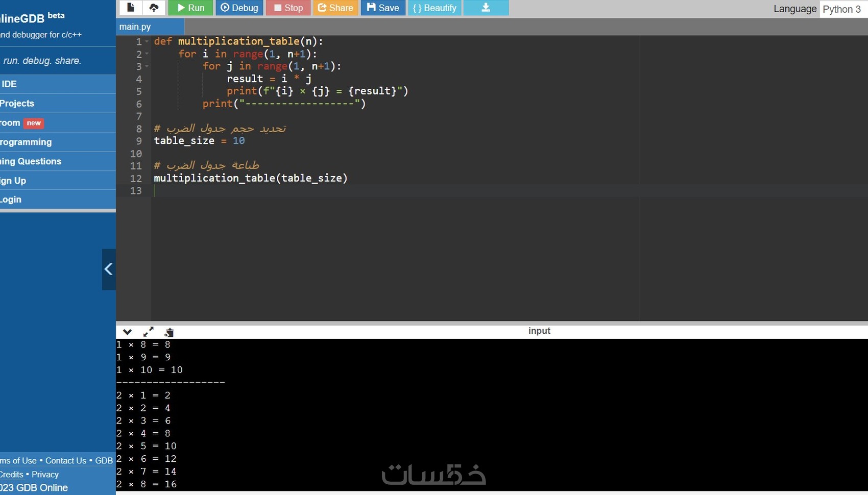Fold the multiplication_table function definition
The height and width of the screenshot is (495, 868).
(146, 42)
